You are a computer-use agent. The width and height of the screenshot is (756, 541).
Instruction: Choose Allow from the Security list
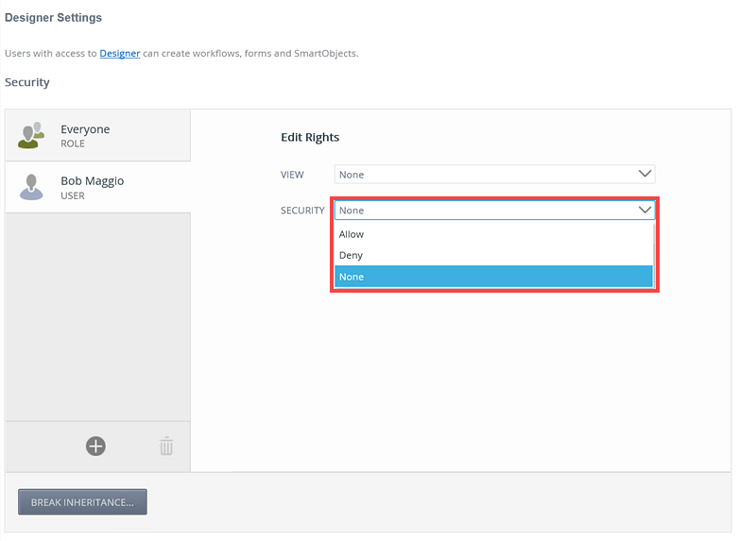352,234
